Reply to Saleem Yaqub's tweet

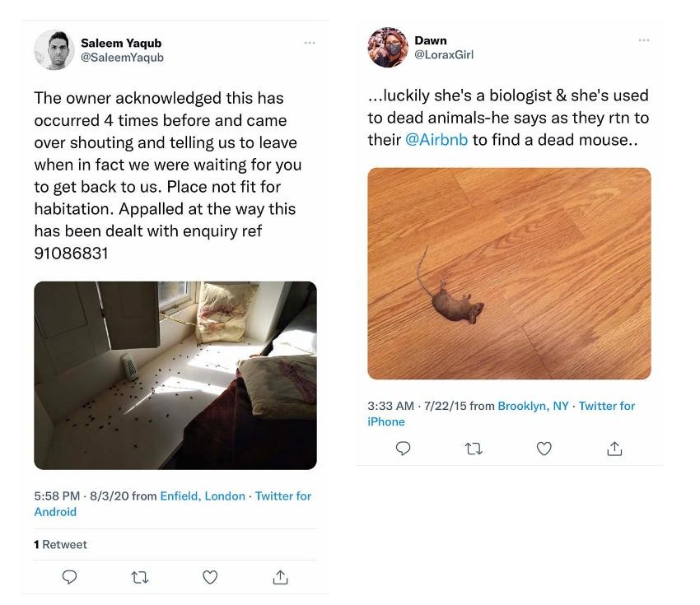70,577
